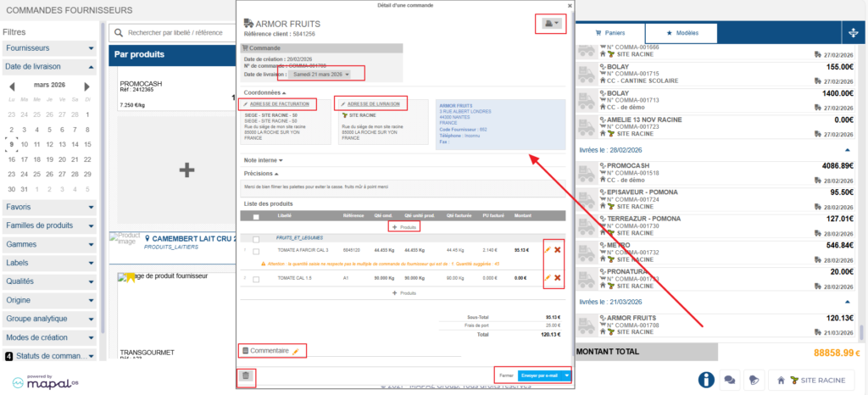Tick the checkbox for TOMATE CAL 1.5
This screenshot has height=395, width=868.
coord(256,278)
